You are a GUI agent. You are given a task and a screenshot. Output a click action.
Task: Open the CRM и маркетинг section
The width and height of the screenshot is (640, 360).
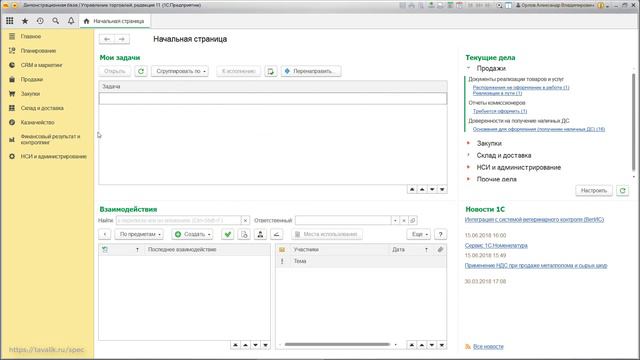(41, 65)
